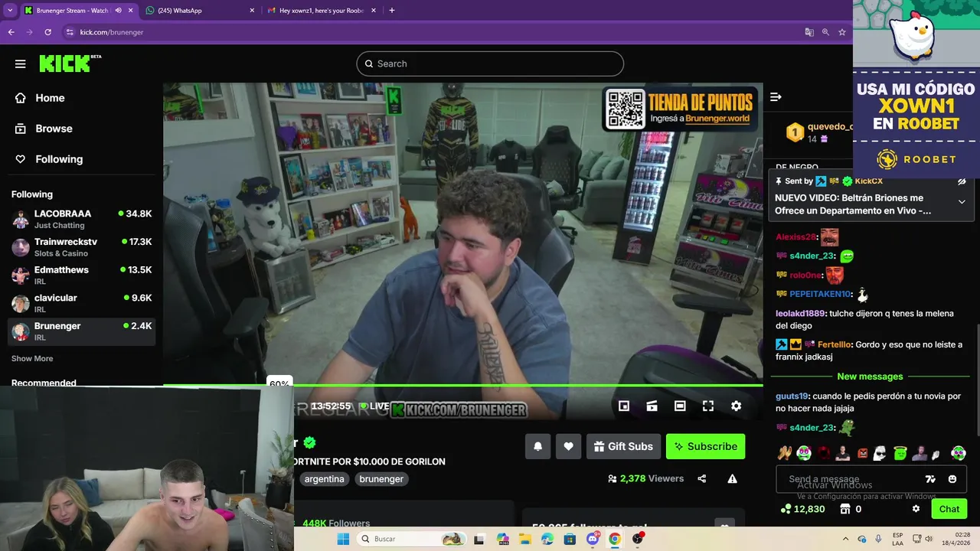Seek on the green video progress bar
The height and width of the screenshot is (551, 980).
pyautogui.click(x=463, y=385)
